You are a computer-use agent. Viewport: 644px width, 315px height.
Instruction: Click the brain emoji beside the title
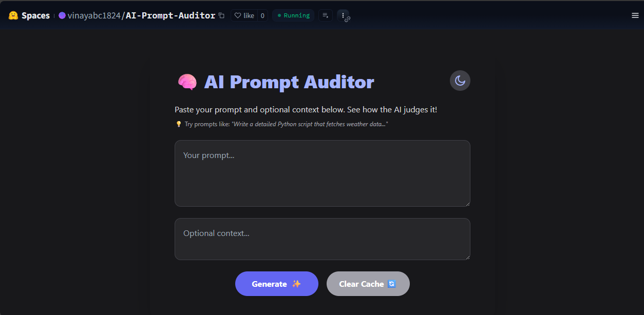(x=187, y=82)
